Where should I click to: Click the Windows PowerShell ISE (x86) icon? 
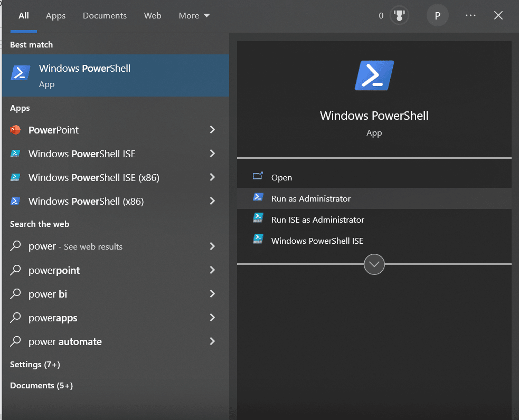[15, 177]
